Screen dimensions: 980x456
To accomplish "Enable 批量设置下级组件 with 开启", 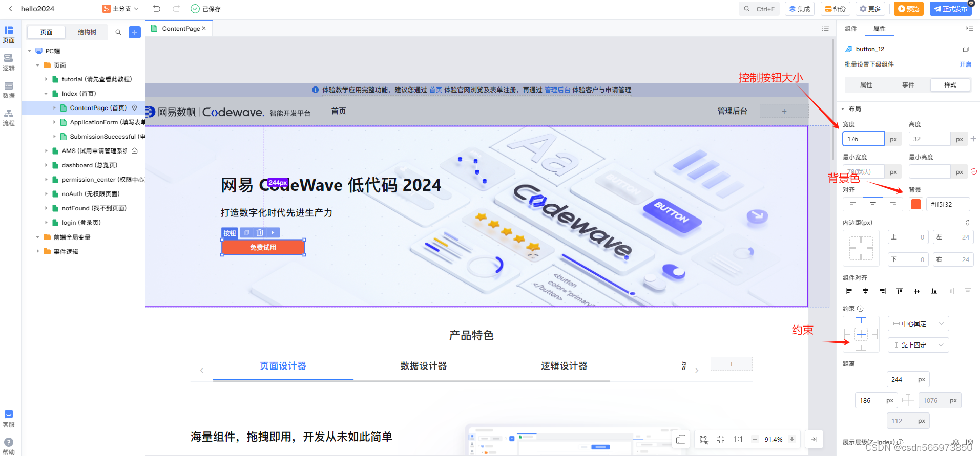I will [x=965, y=64].
